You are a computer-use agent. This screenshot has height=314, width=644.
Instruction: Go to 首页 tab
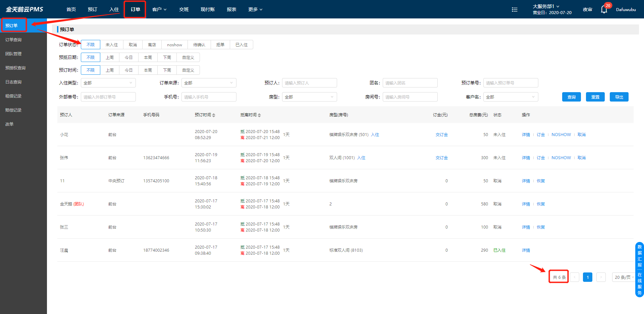[x=71, y=9]
